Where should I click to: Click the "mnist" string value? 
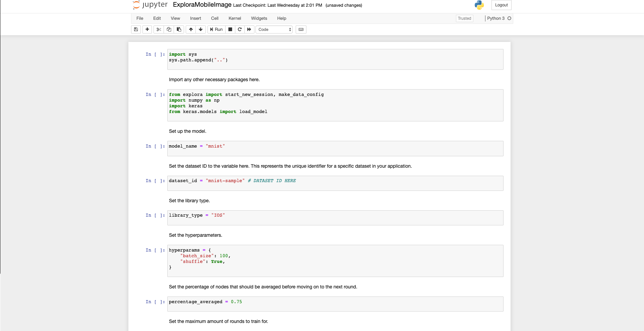pos(215,146)
